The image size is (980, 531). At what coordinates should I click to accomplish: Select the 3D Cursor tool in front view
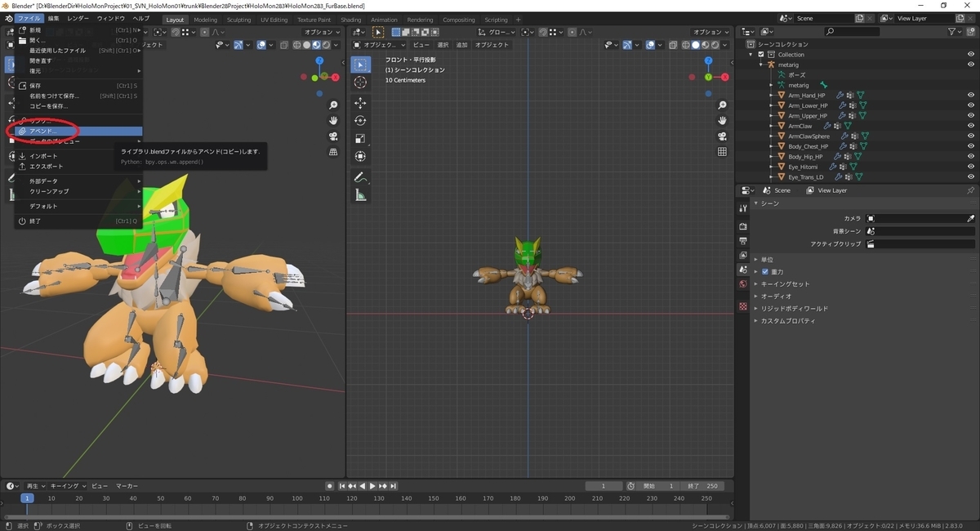(x=360, y=83)
